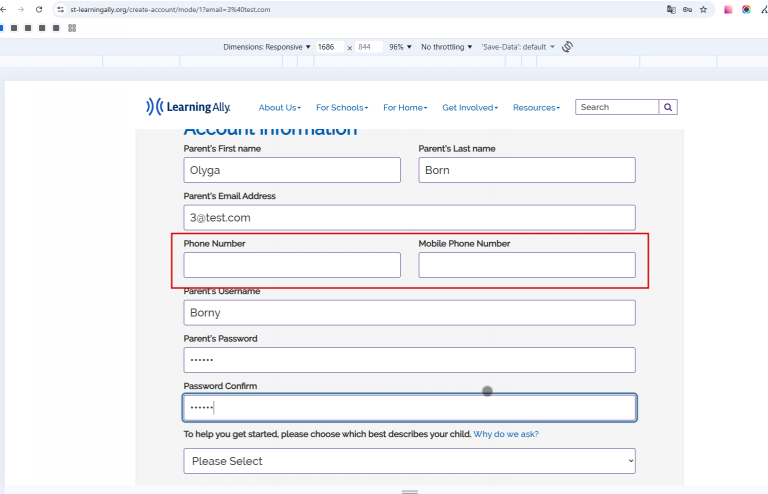
Task: Click the Password Confirm field
Action: 409,407
